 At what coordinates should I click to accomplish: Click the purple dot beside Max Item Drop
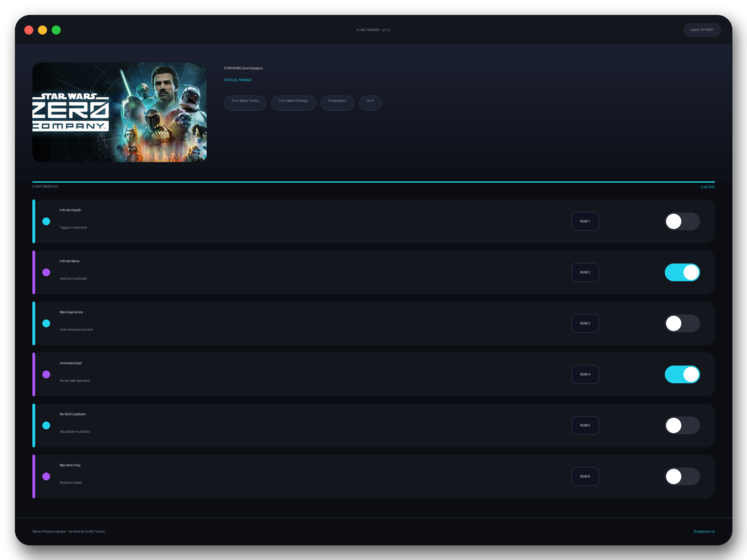(46, 476)
